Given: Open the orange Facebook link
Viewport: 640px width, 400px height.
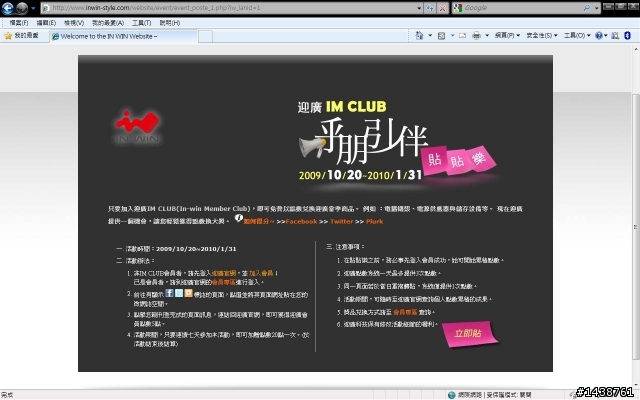Looking at the screenshot, I should (x=301, y=221).
